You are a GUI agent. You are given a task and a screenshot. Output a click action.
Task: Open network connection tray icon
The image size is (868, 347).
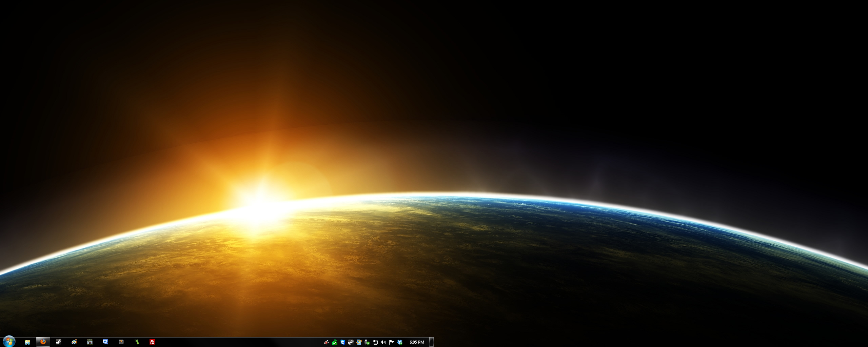point(375,342)
